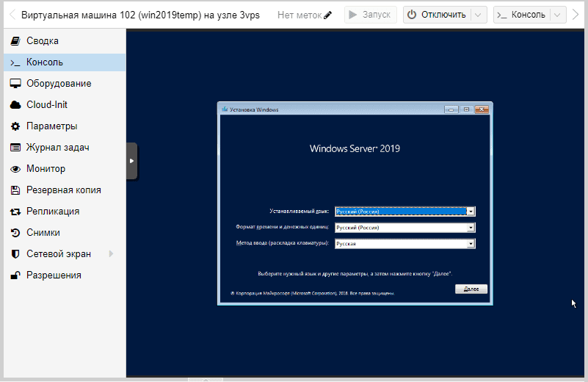
Task: Click the Резервная копия floppy icon
Action: [x=15, y=190]
